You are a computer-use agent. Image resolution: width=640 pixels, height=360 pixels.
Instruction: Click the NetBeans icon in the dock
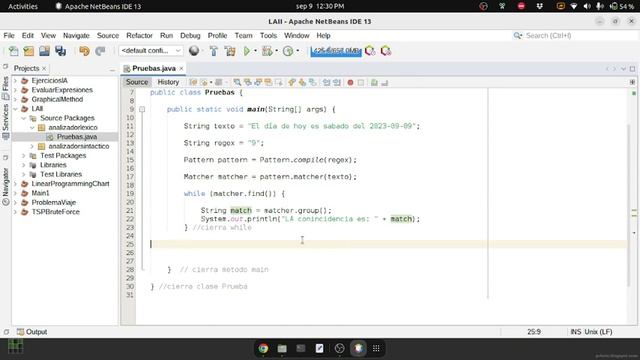point(358,348)
